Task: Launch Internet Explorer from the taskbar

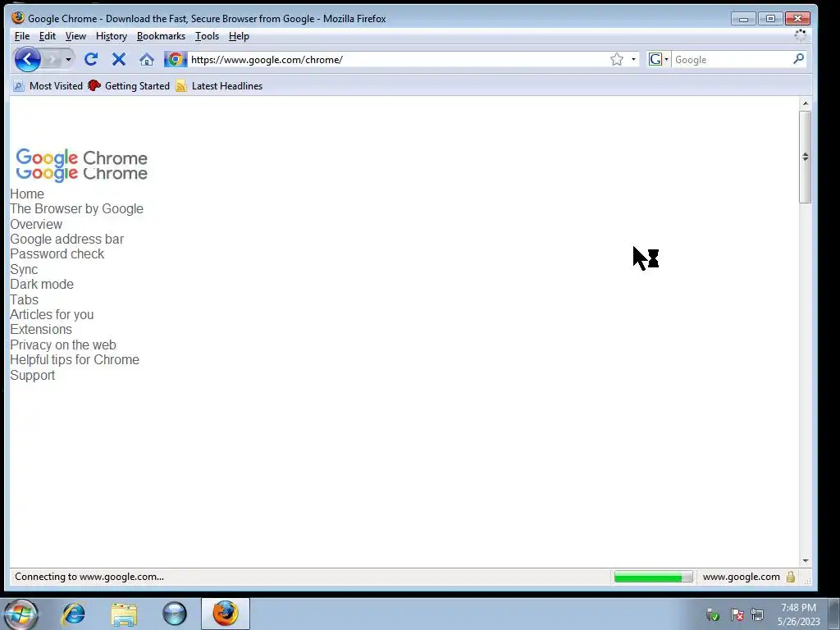Action: point(73,614)
